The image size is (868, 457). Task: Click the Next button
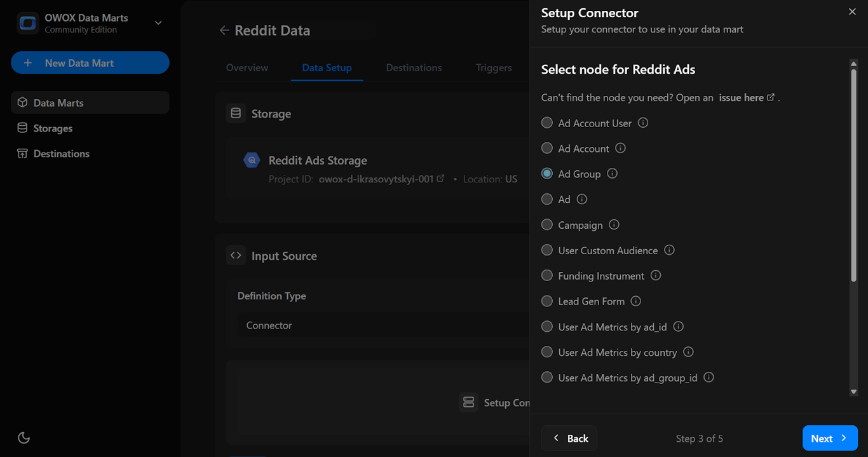tap(830, 438)
